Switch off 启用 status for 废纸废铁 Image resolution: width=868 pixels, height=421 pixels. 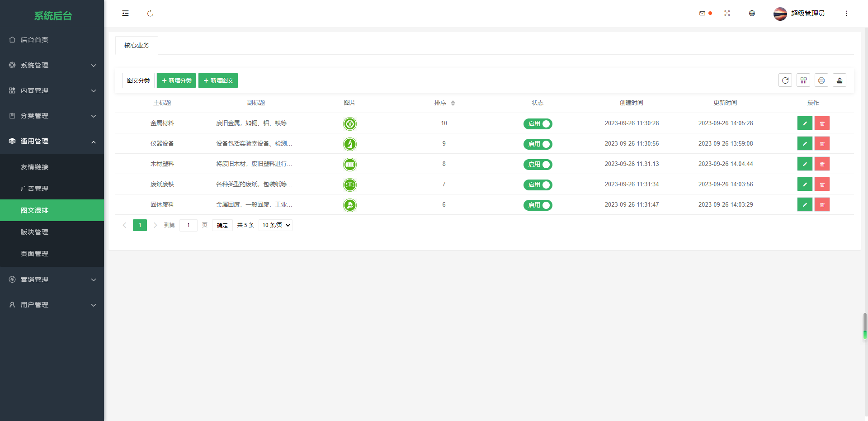click(538, 185)
